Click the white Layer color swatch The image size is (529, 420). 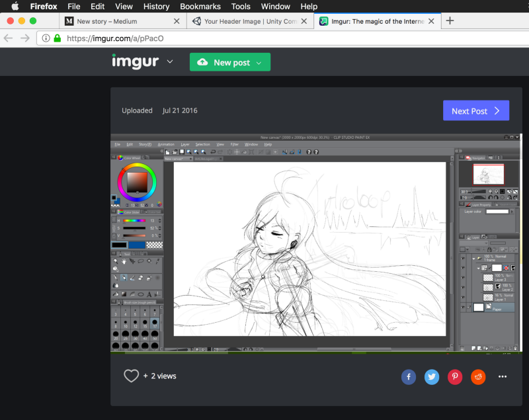[x=497, y=212]
